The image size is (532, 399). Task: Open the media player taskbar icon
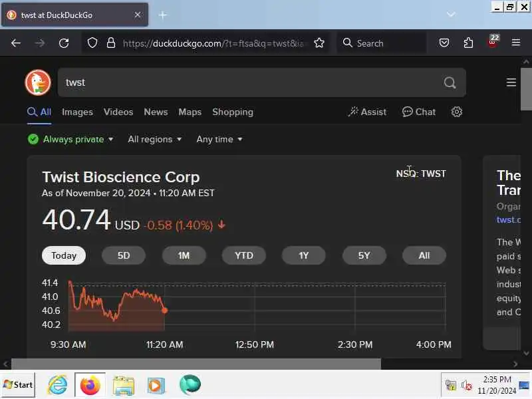click(x=156, y=386)
